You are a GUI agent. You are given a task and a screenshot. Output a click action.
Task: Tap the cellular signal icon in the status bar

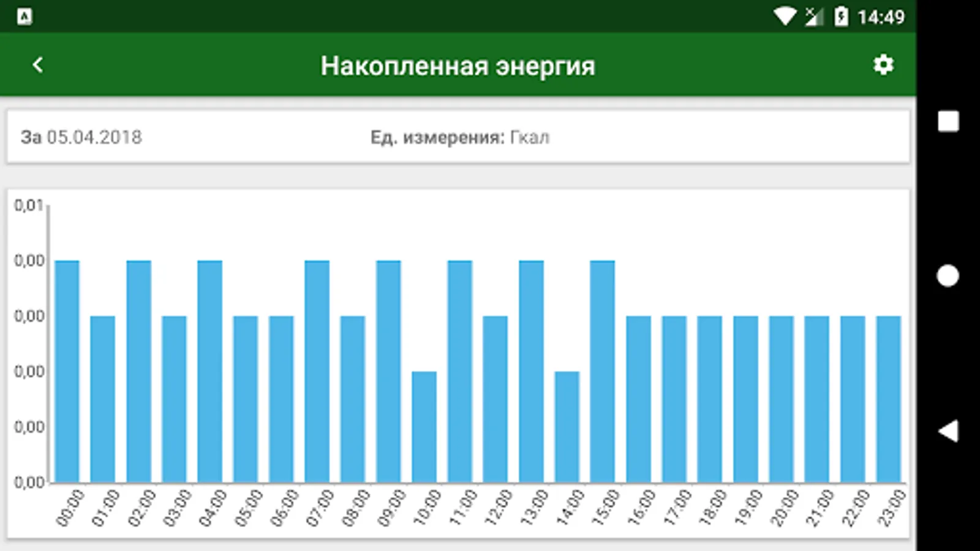click(x=812, y=17)
